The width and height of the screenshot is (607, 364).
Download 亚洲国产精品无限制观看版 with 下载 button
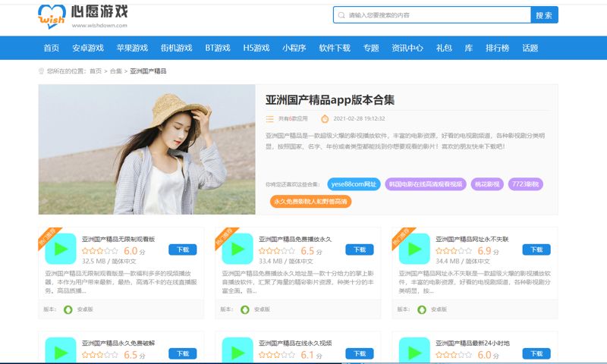point(183,249)
